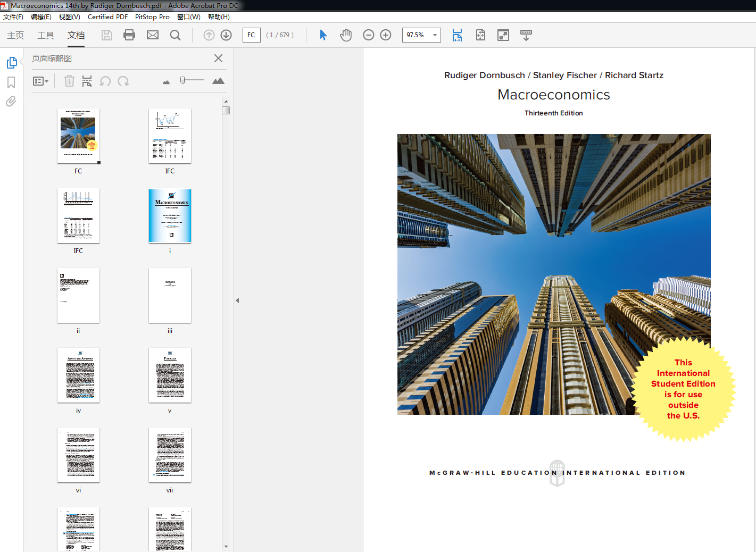Viewport: 756px width, 552px height.
Task: Select the FC cover page thumbnail
Action: click(x=78, y=136)
